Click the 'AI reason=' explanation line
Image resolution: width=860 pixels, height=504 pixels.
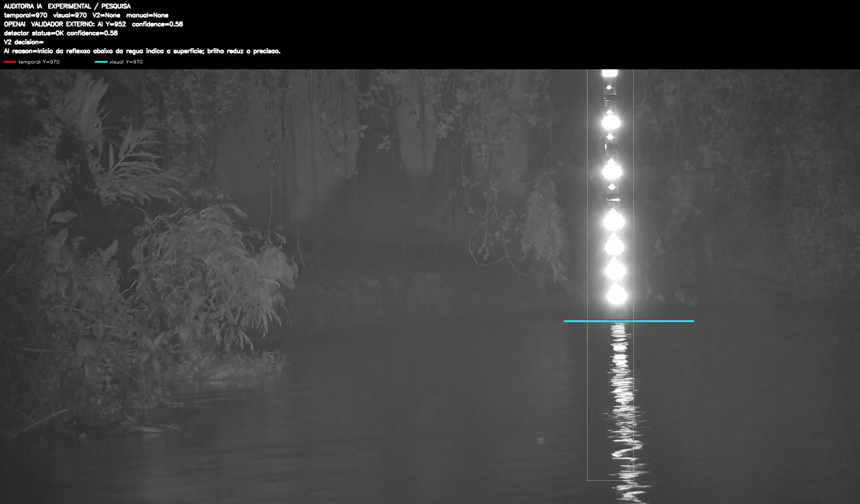(x=142, y=51)
